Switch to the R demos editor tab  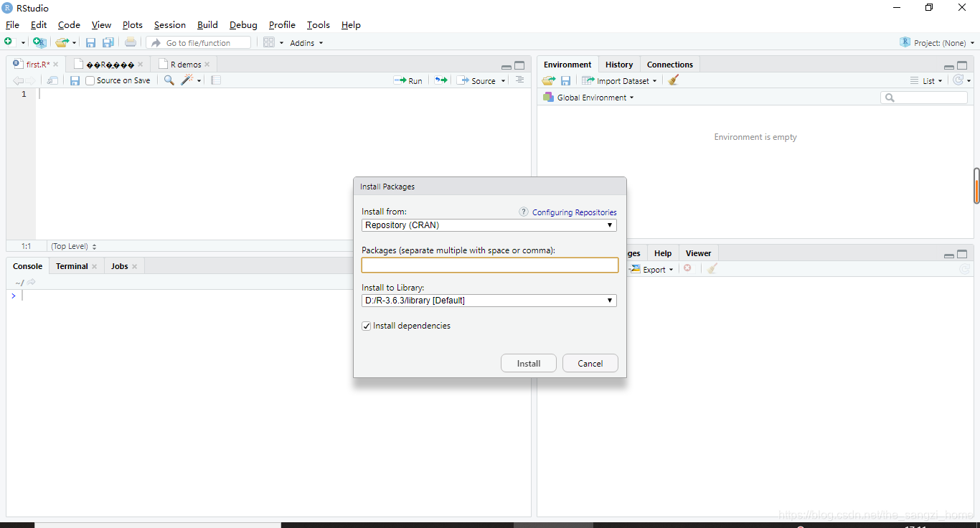186,65
